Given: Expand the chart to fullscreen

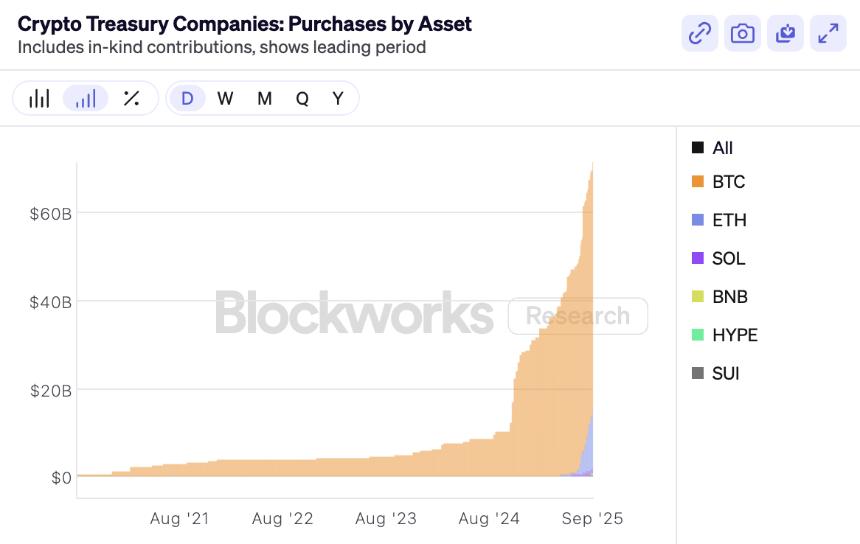Looking at the screenshot, I should pyautogui.click(x=828, y=33).
